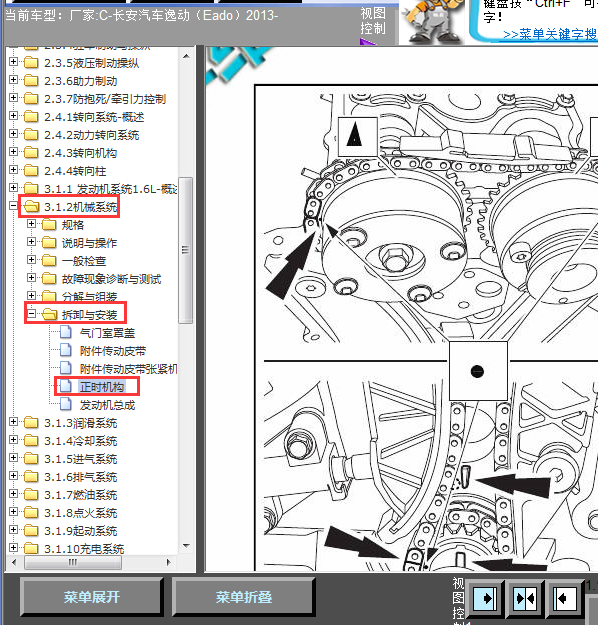
Task: Click the view control center-split arrows icon
Action: [x=525, y=598]
